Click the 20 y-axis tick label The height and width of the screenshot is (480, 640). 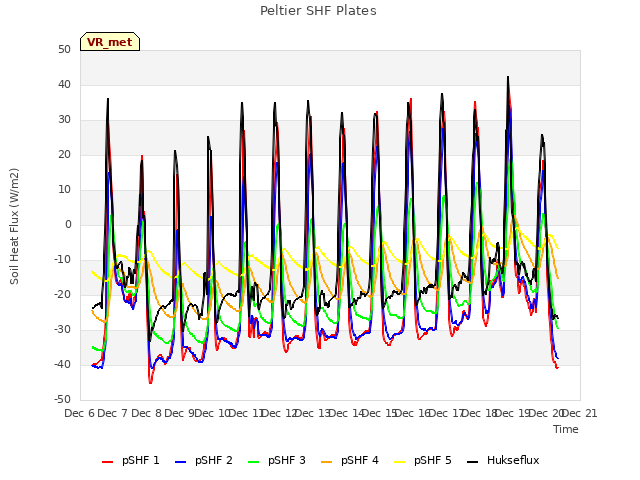click(x=64, y=155)
